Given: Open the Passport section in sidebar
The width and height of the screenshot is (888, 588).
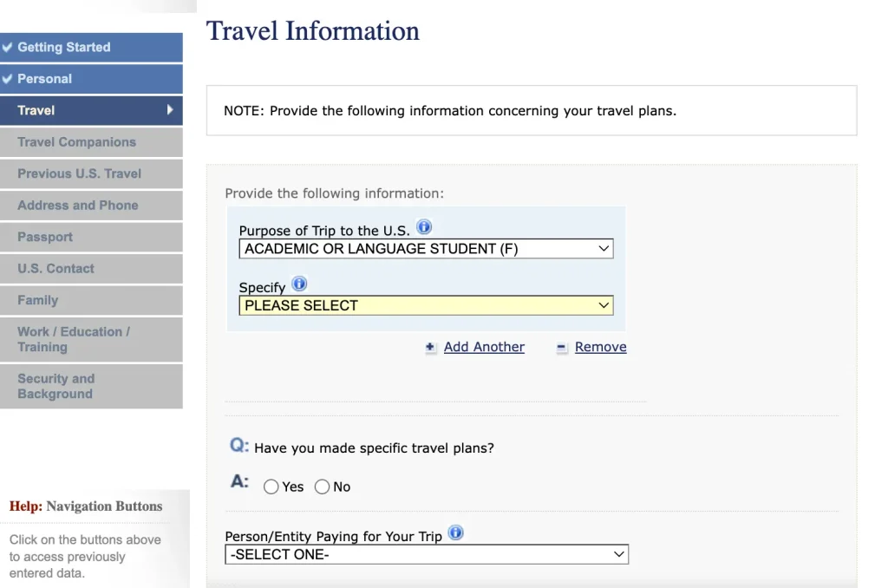Looking at the screenshot, I should (91, 237).
